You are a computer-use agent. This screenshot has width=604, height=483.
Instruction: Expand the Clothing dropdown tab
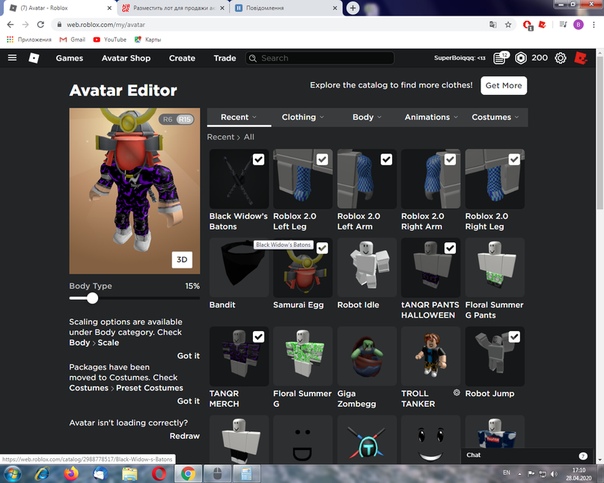coord(303,117)
